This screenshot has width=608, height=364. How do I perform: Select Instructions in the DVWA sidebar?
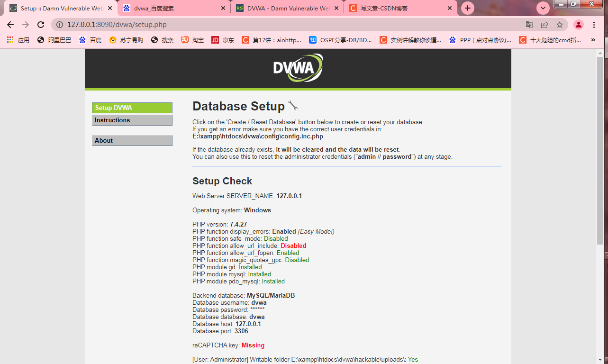coord(132,120)
